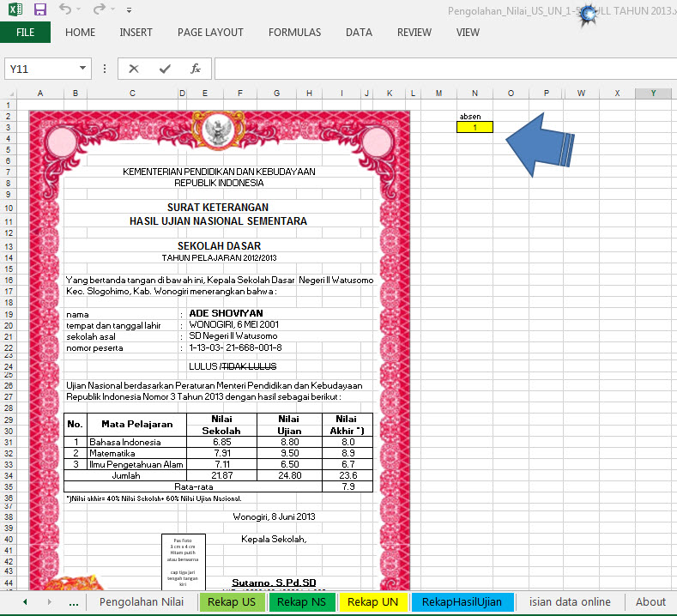Click the text 'WONOGIRI, 6 MEI 2001'
The width and height of the screenshot is (677, 616).
click(x=234, y=324)
